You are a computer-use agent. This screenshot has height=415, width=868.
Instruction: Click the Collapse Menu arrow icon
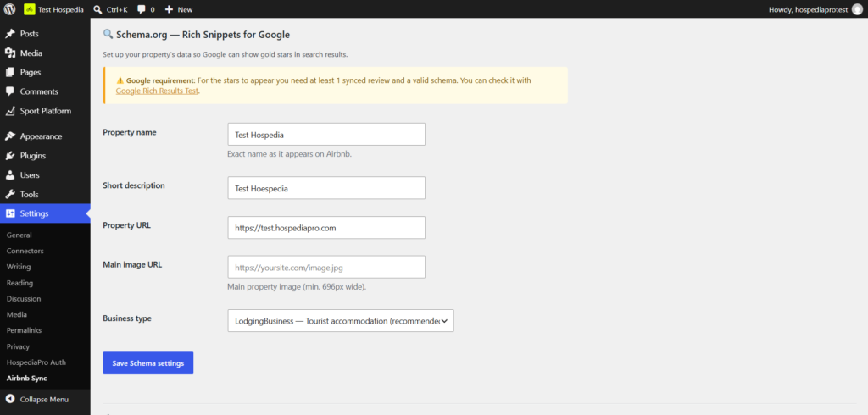click(10, 399)
